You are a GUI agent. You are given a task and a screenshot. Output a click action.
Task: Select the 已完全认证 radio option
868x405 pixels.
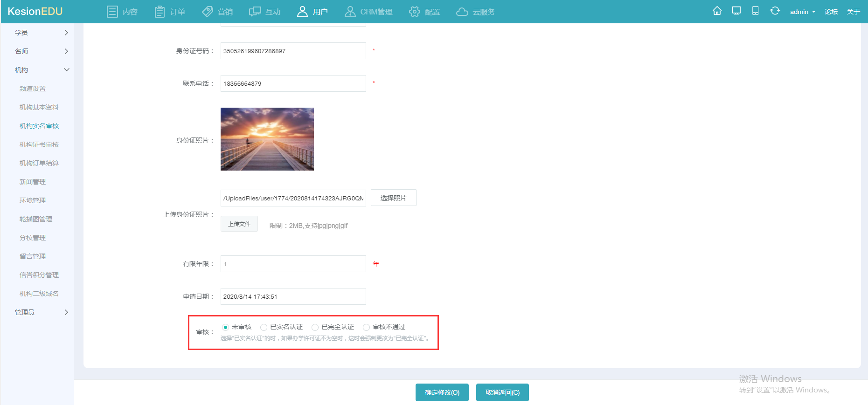click(x=315, y=327)
